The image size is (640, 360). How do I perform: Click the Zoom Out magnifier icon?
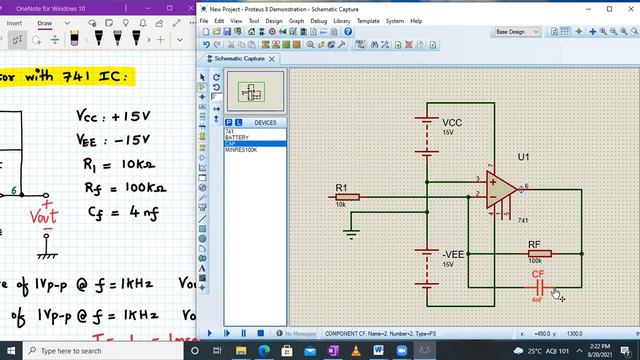coord(613,32)
